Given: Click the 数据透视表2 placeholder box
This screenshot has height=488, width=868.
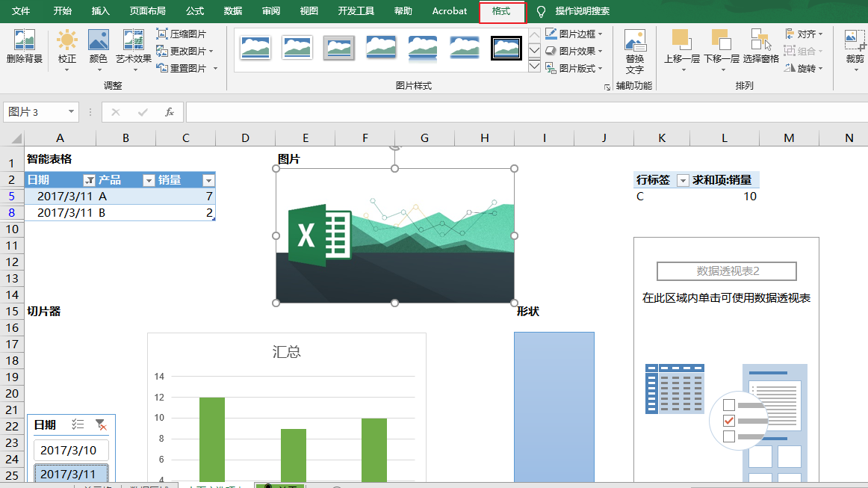Looking at the screenshot, I should pos(726,271).
